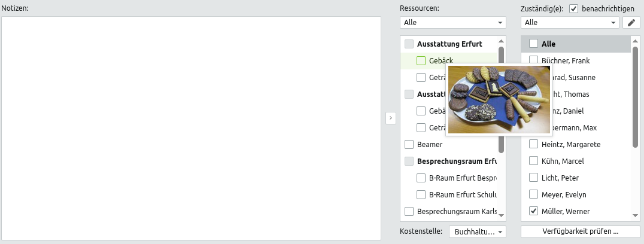
Task: Open the Zuständig(e) filter dropdown
Action: click(570, 23)
